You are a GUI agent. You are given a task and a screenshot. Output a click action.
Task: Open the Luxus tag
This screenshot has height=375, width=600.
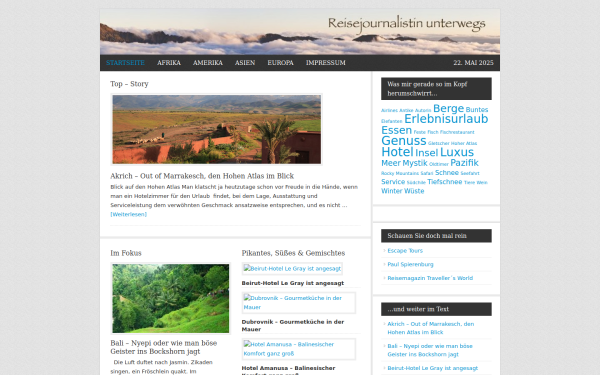[x=457, y=152]
